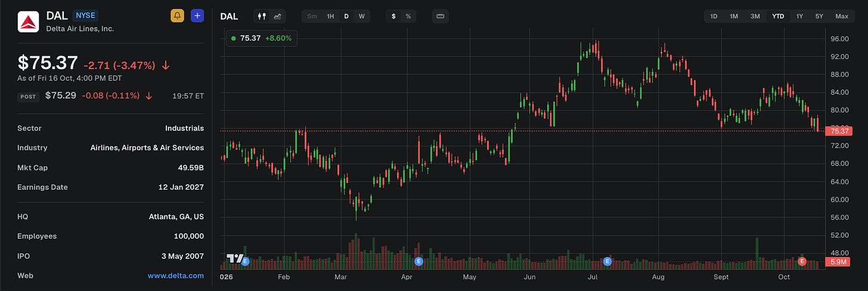Image resolution: width=868 pixels, height=291 pixels.
Task: Click the blue plus add-to-watchlist button
Action: (x=197, y=16)
